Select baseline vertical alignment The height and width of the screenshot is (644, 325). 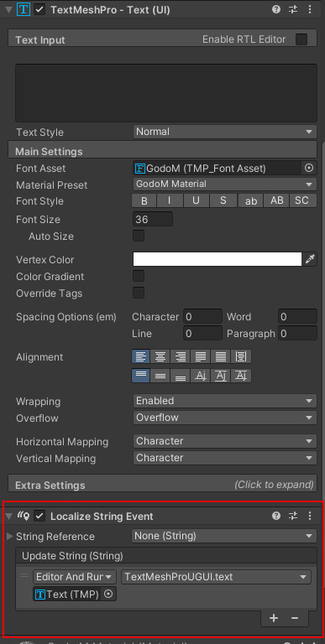pyautogui.click(x=201, y=376)
